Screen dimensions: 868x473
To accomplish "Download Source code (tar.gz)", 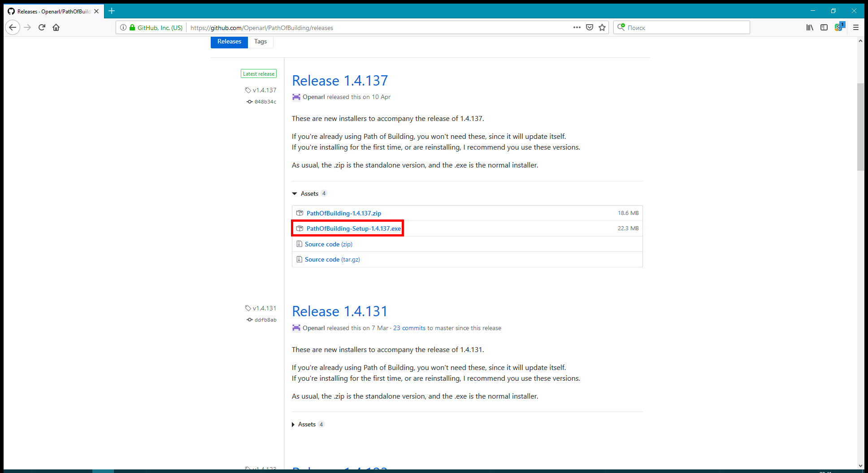I will click(x=332, y=259).
